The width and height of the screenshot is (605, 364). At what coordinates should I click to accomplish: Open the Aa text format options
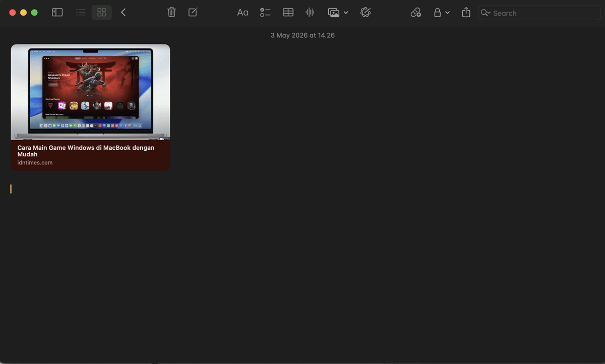pyautogui.click(x=243, y=13)
